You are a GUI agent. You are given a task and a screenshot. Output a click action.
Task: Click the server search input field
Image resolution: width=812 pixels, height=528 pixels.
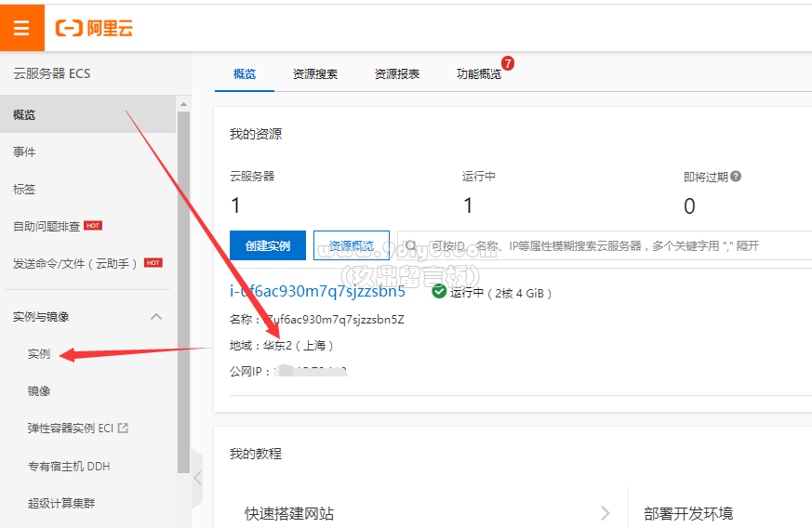click(605, 245)
